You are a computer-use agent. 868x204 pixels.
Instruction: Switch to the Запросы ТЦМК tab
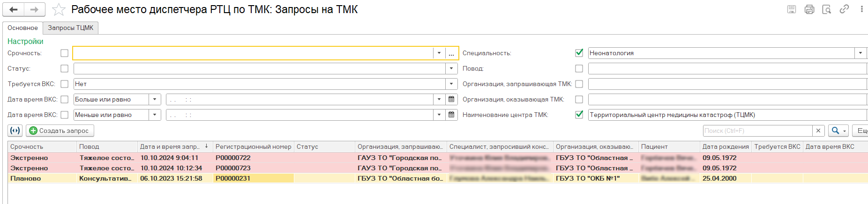70,28
